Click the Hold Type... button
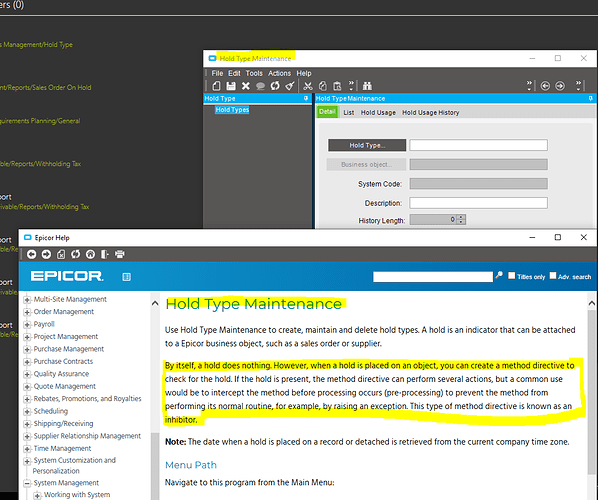Screen dimensions: 598x500 (x=367, y=145)
